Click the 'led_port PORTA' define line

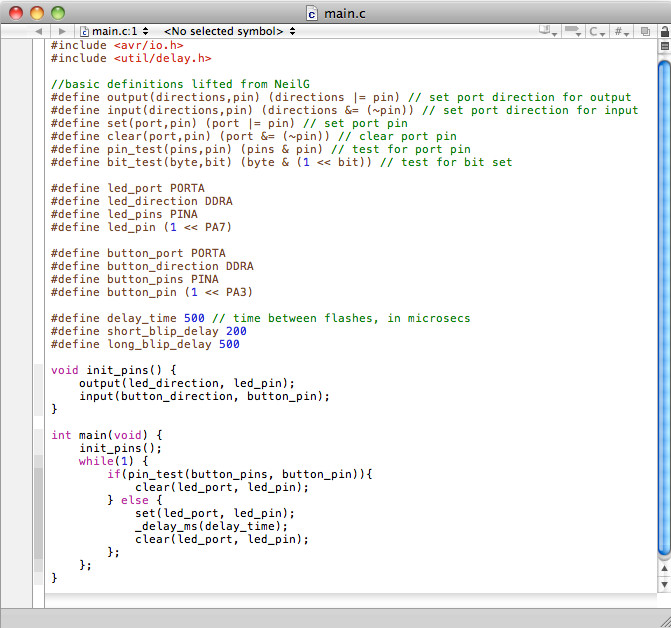[128, 188]
